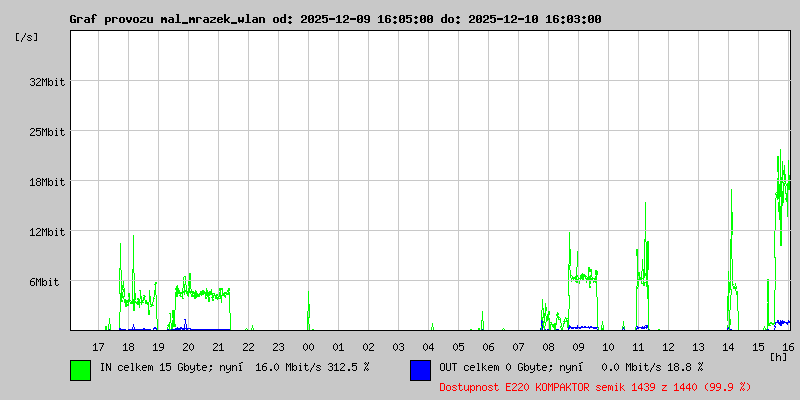800x400 pixels.
Task: Click the '04' hour axis label
Action: 429,347
